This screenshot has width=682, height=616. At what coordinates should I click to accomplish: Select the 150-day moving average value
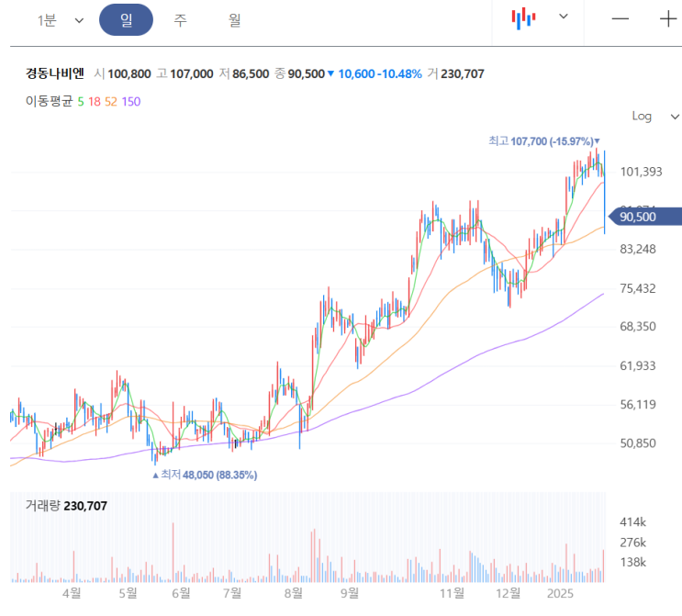(x=131, y=101)
